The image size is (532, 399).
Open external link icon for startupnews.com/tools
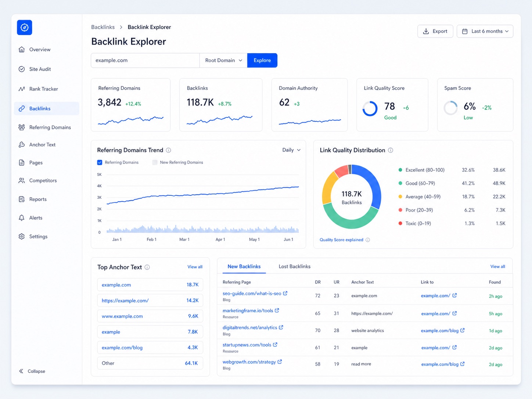275,345
